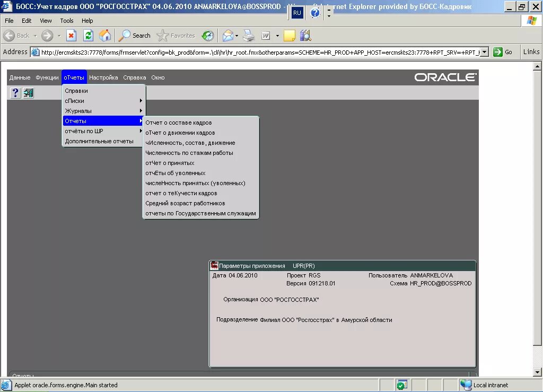Screen dimensions: 543x392
Task: Choose отчЕты об уволенных
Action: click(201, 173)
